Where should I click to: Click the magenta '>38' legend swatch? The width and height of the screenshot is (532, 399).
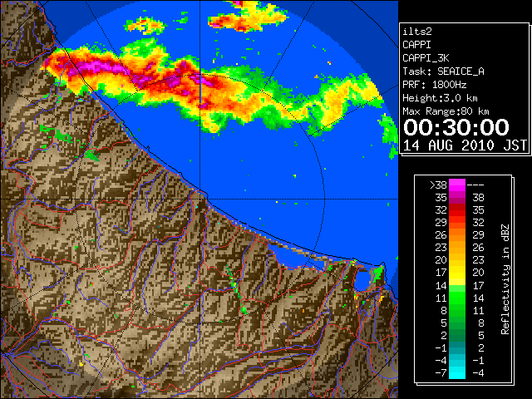click(457, 185)
